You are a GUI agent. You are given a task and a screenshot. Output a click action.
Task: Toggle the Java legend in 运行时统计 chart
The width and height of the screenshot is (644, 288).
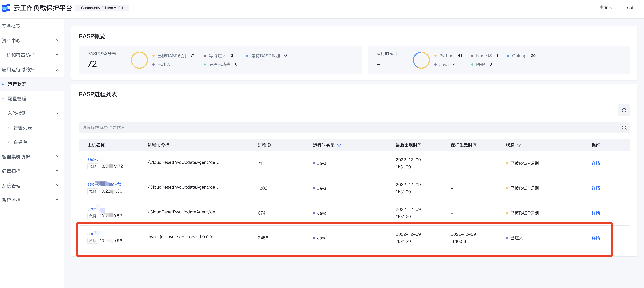[x=444, y=64]
